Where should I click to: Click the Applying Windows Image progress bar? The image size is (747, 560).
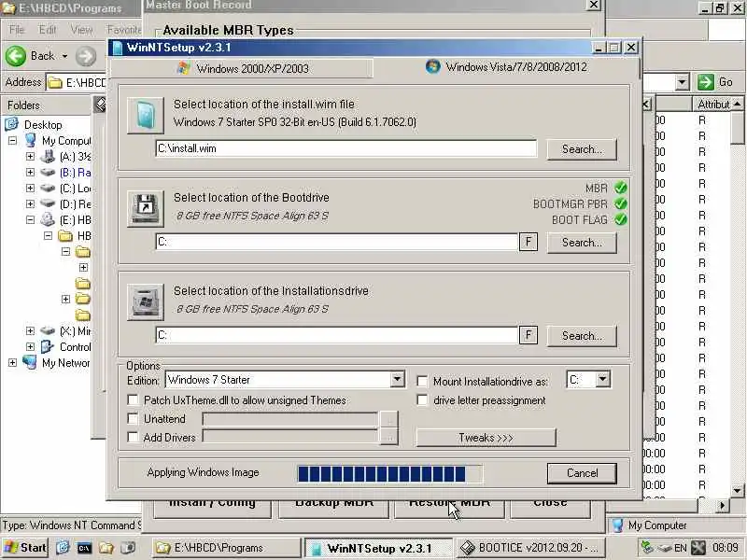389,474
